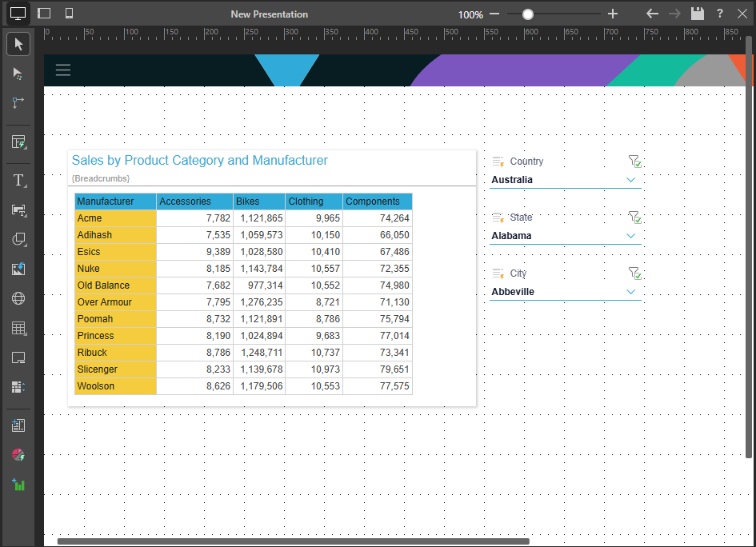
Task: Select the Poomah manufacturer row label
Action: point(116,319)
